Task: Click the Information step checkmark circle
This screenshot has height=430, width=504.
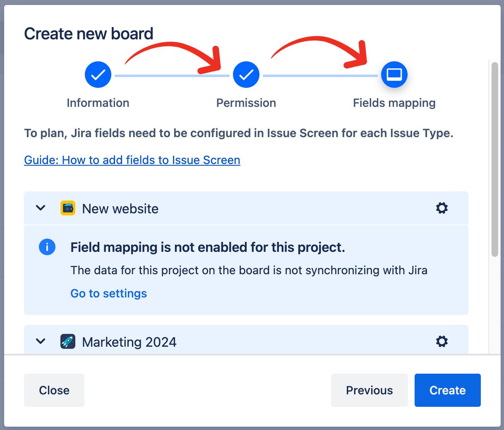Action: (x=98, y=75)
